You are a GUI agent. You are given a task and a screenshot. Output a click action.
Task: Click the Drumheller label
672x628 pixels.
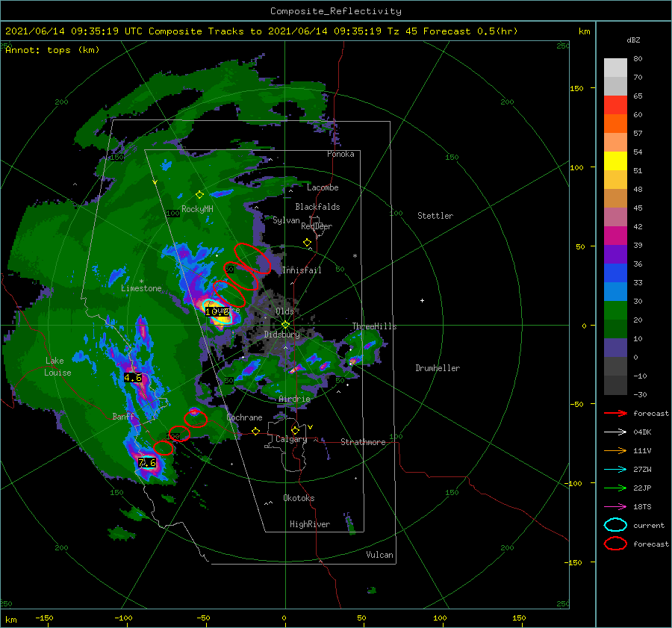tap(438, 368)
